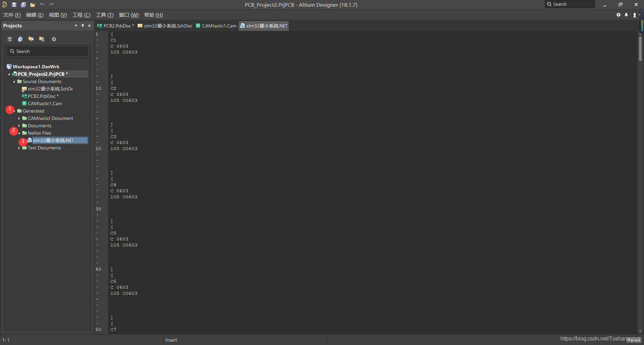Open the 编辑 (E) menu
This screenshot has height=345, width=644.
(x=35, y=15)
